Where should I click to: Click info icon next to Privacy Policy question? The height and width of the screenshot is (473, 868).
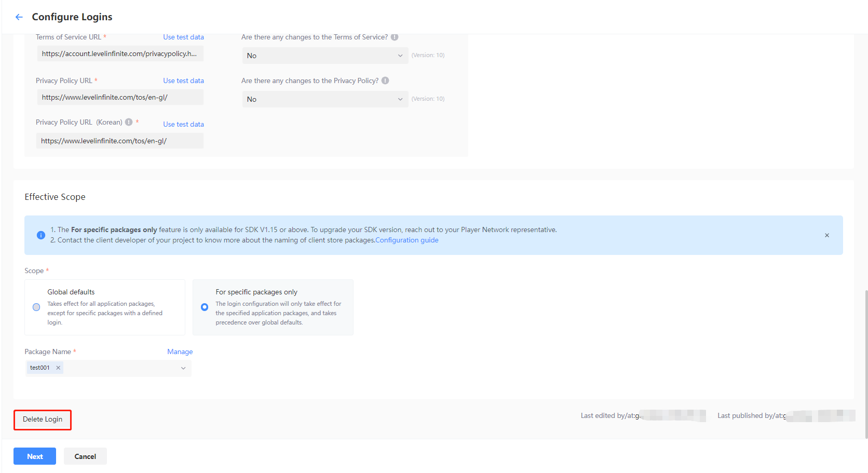pos(385,80)
